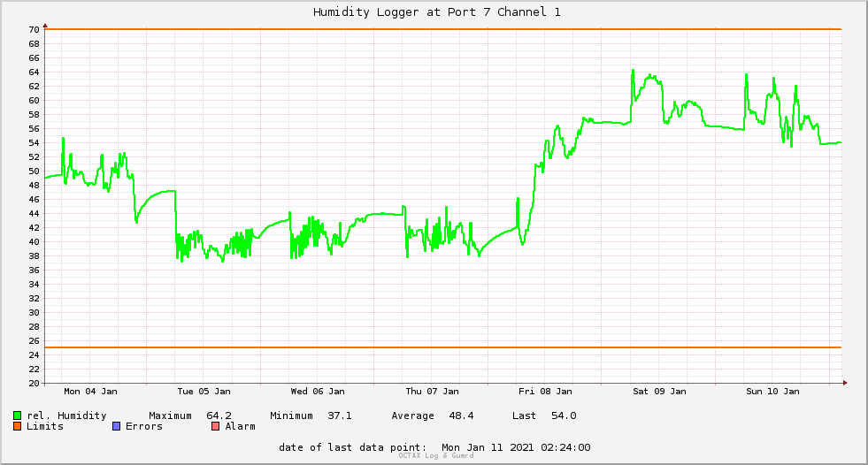Click the 'Alarm' legend label
The image size is (868, 465).
[241, 426]
